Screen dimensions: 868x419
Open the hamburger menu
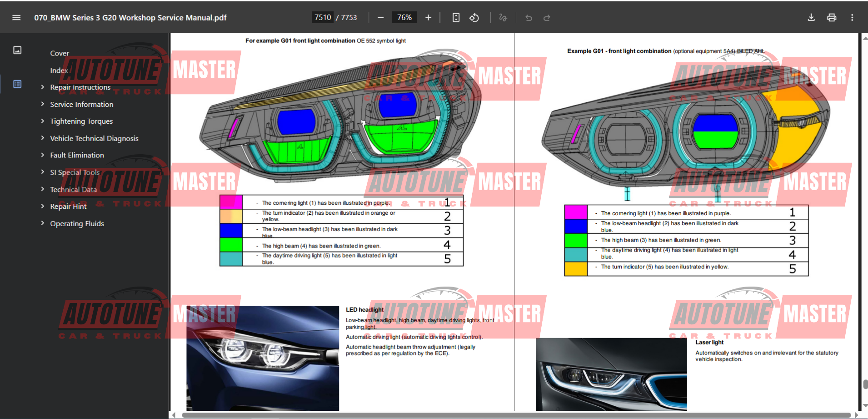pyautogui.click(x=16, y=17)
